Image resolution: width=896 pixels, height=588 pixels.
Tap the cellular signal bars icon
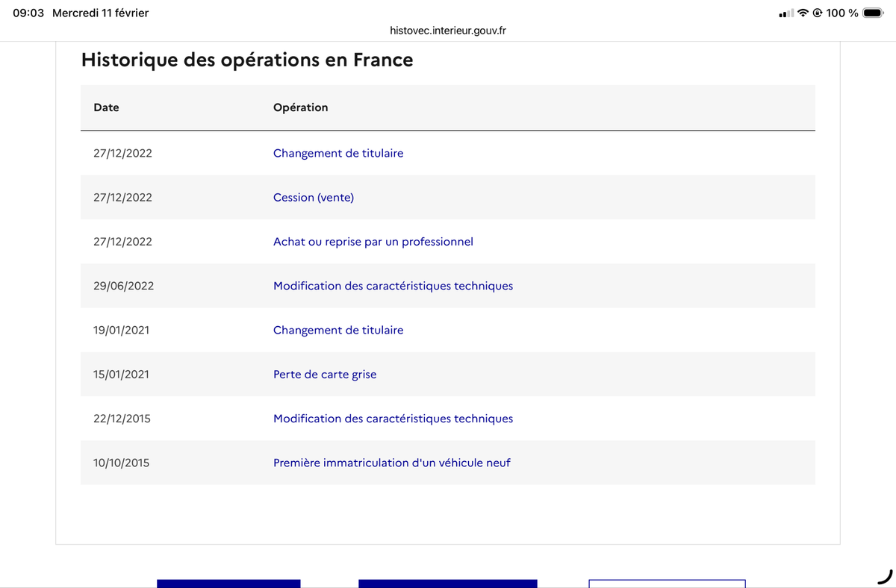[786, 13]
